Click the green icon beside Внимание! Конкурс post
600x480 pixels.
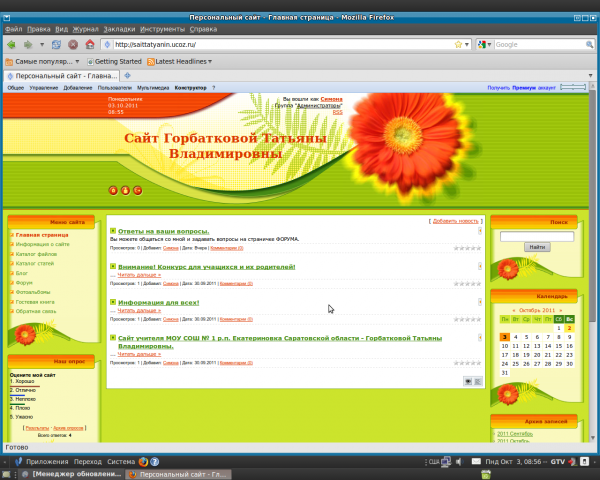pos(113,266)
